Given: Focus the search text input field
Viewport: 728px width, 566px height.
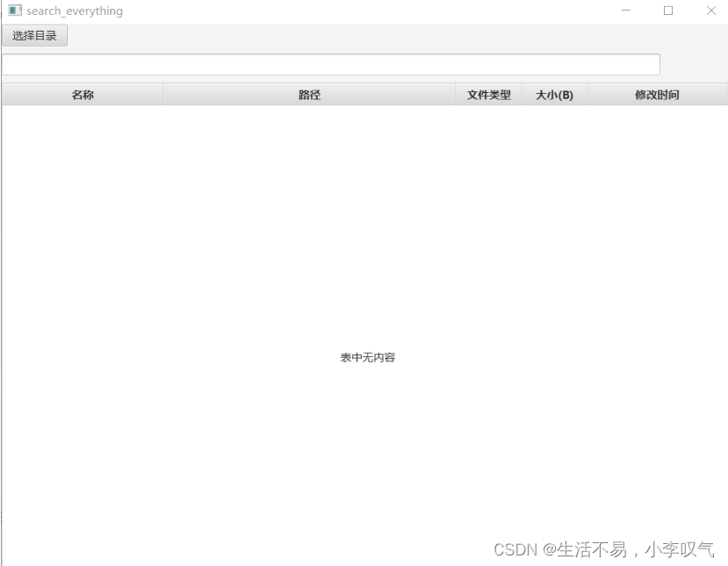Looking at the screenshot, I should click(331, 64).
